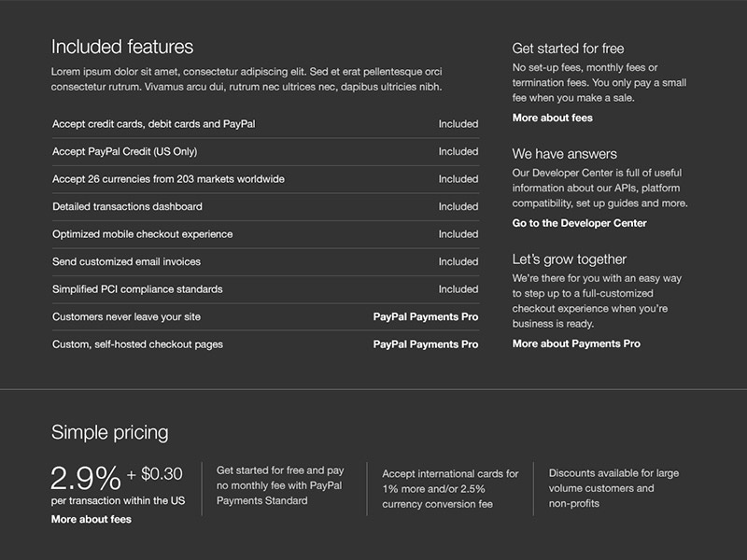Open the Go to the Developer Center link
The height and width of the screenshot is (560, 747).
pyautogui.click(x=579, y=223)
